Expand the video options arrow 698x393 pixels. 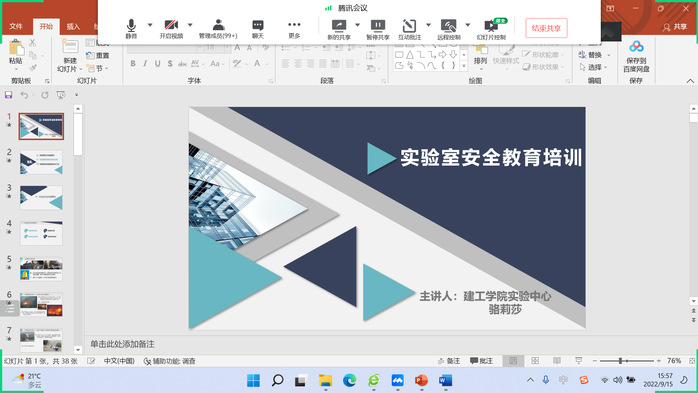[x=190, y=25]
